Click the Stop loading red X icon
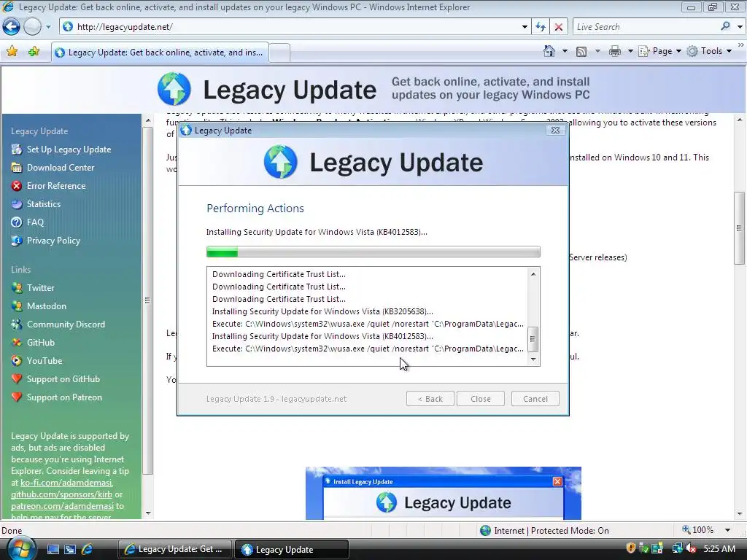The image size is (747, 560). [x=559, y=27]
